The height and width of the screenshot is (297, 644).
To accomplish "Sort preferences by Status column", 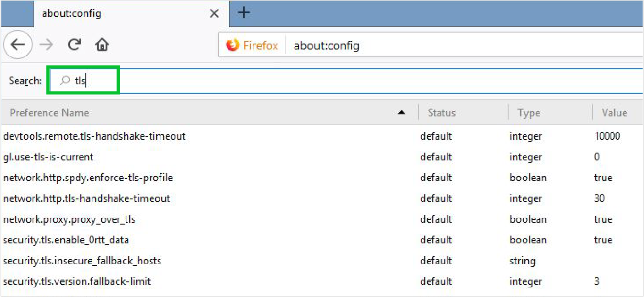I will tap(441, 113).
